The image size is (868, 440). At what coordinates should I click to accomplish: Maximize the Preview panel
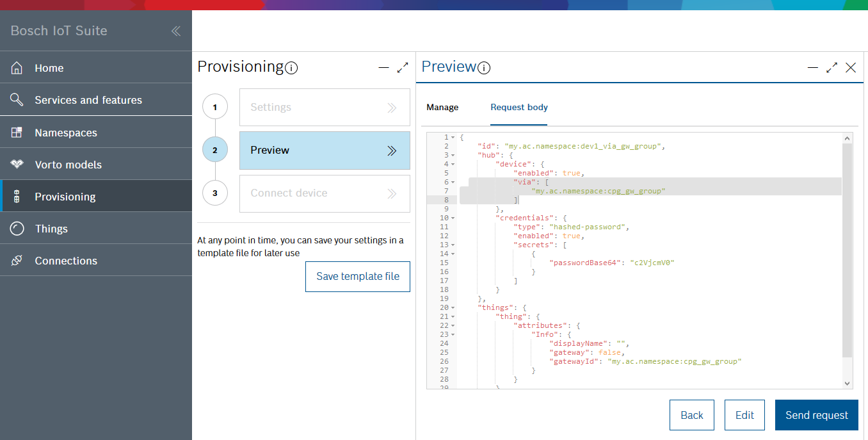(x=832, y=67)
